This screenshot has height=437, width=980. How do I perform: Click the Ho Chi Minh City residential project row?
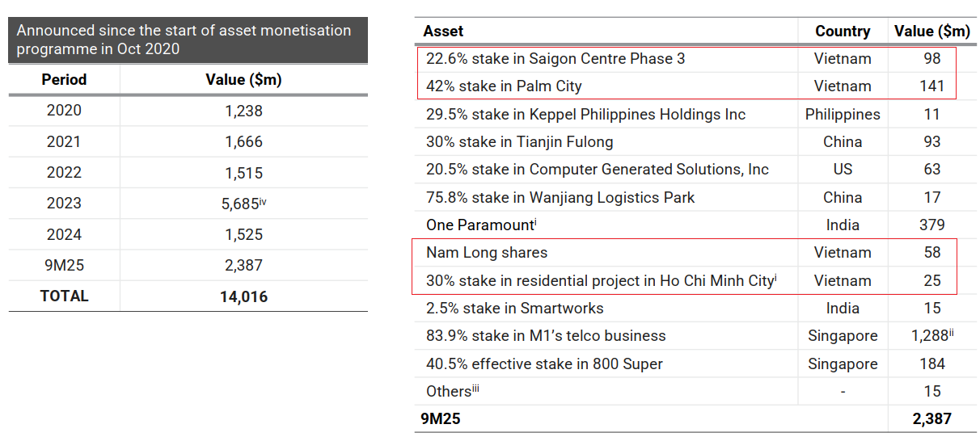pyautogui.click(x=600, y=281)
